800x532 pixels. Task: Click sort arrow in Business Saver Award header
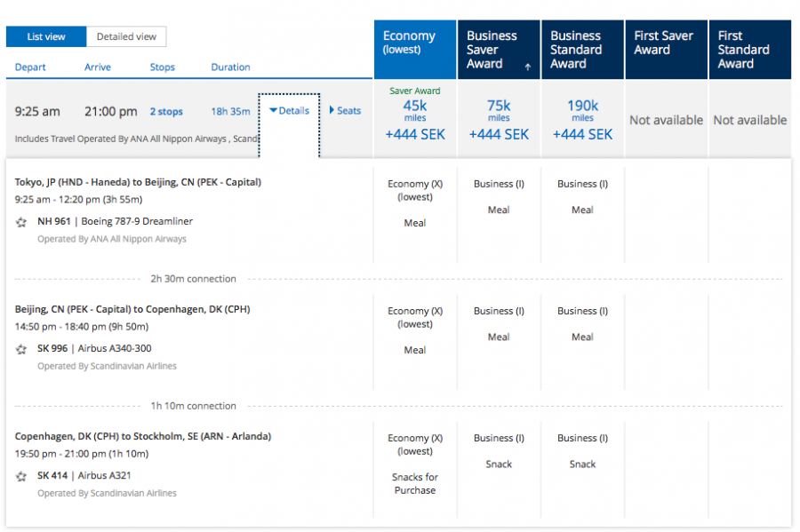tap(528, 67)
